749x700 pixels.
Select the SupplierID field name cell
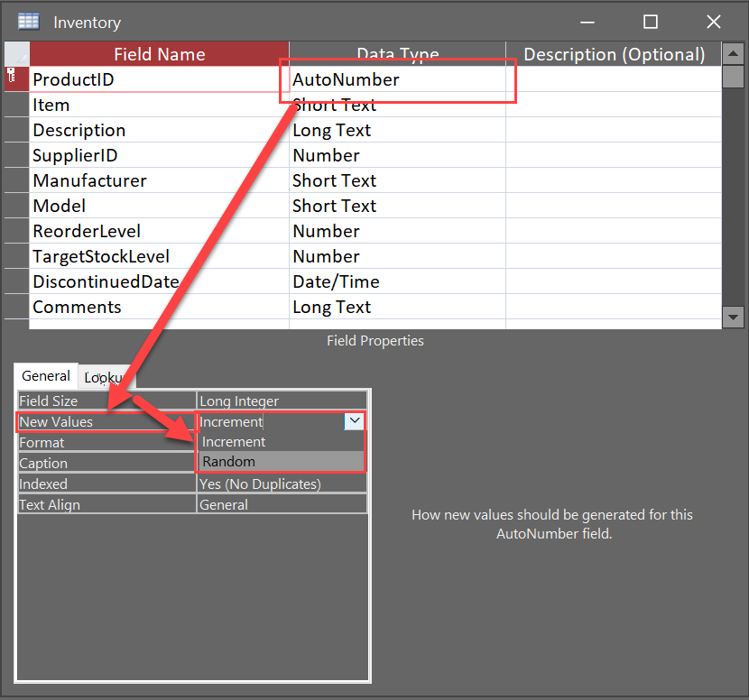(159, 155)
